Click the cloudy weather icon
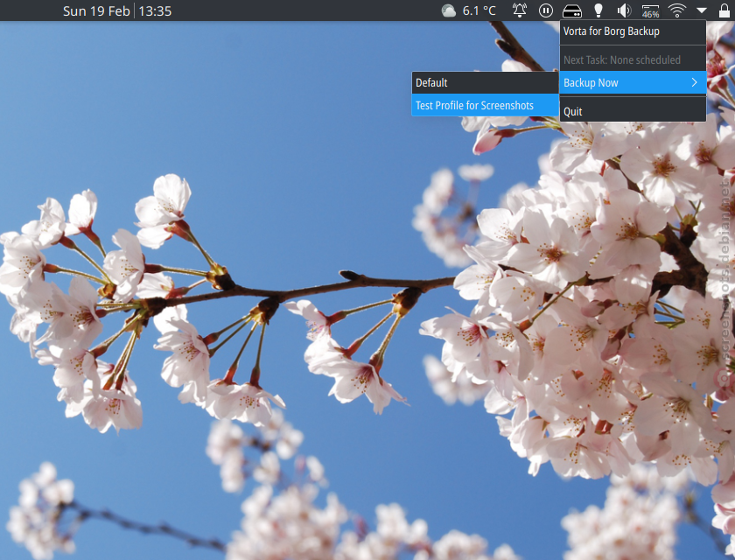This screenshot has width=735, height=560. (x=449, y=10)
